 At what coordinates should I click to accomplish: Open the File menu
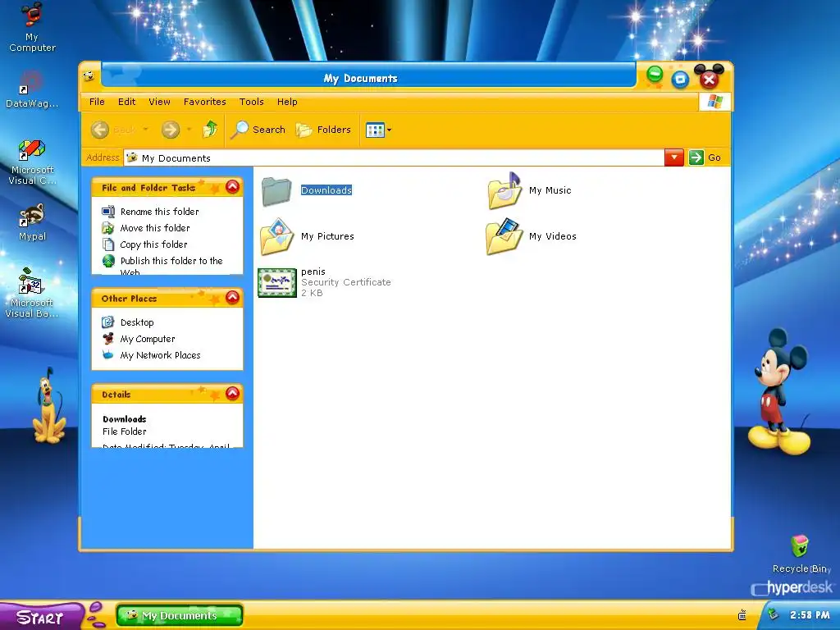click(97, 102)
